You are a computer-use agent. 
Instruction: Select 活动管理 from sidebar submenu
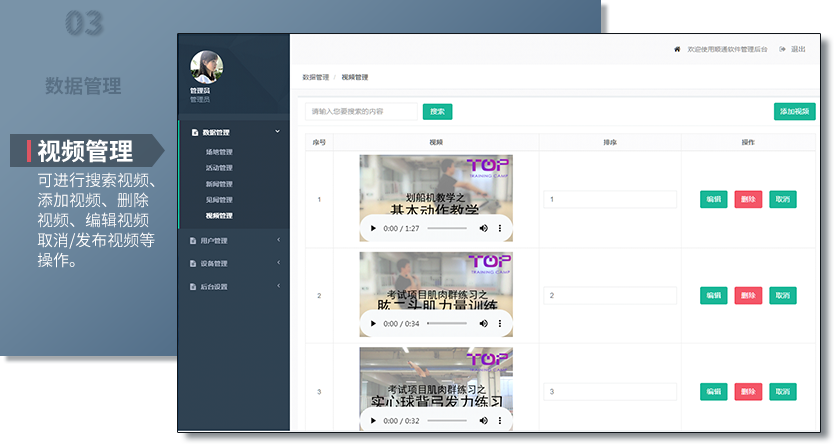[219, 168]
